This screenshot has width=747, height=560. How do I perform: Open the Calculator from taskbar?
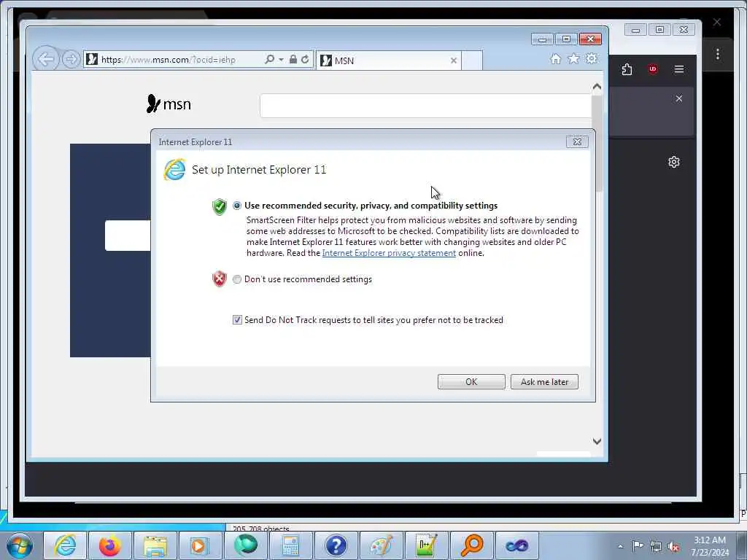click(x=290, y=545)
